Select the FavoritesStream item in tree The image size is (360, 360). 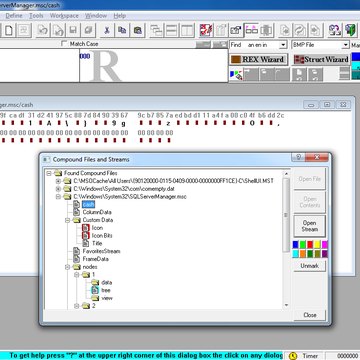click(101, 251)
